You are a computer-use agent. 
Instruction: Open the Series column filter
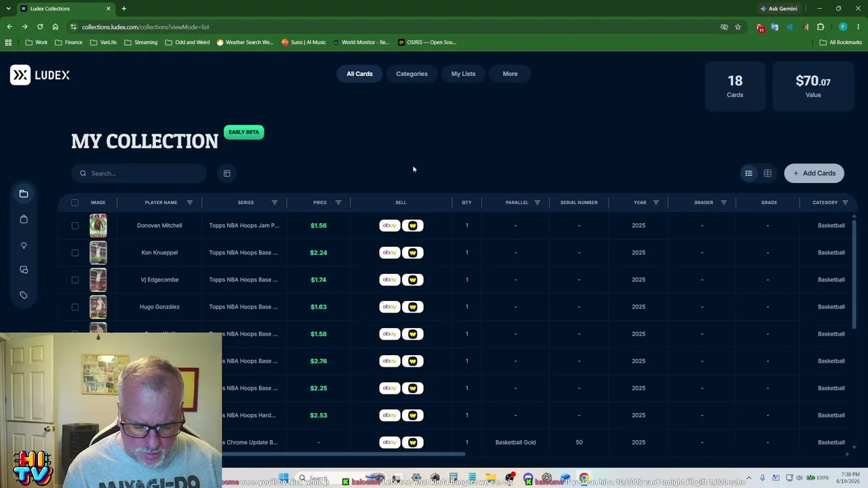click(275, 203)
